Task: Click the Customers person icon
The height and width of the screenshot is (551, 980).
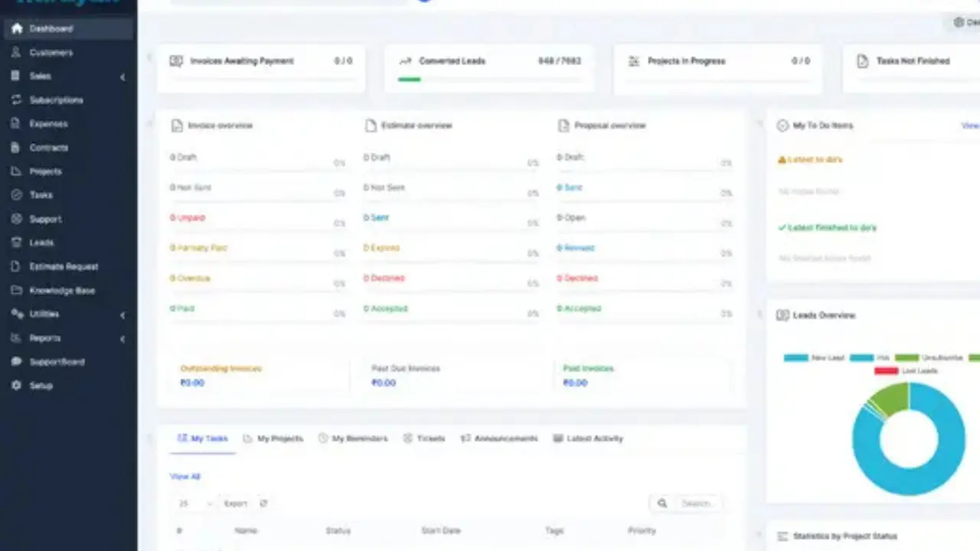Action: tap(17, 53)
